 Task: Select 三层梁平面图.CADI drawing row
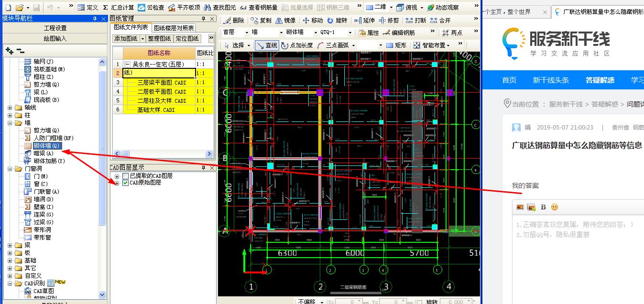(162, 82)
